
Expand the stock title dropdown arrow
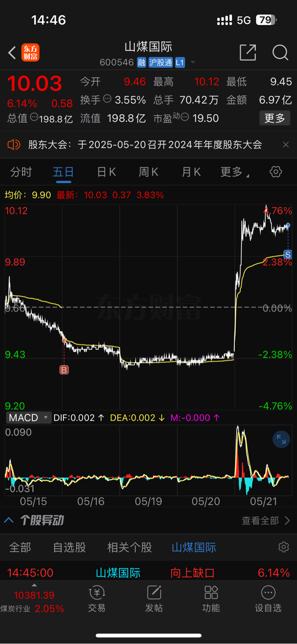pos(193,62)
